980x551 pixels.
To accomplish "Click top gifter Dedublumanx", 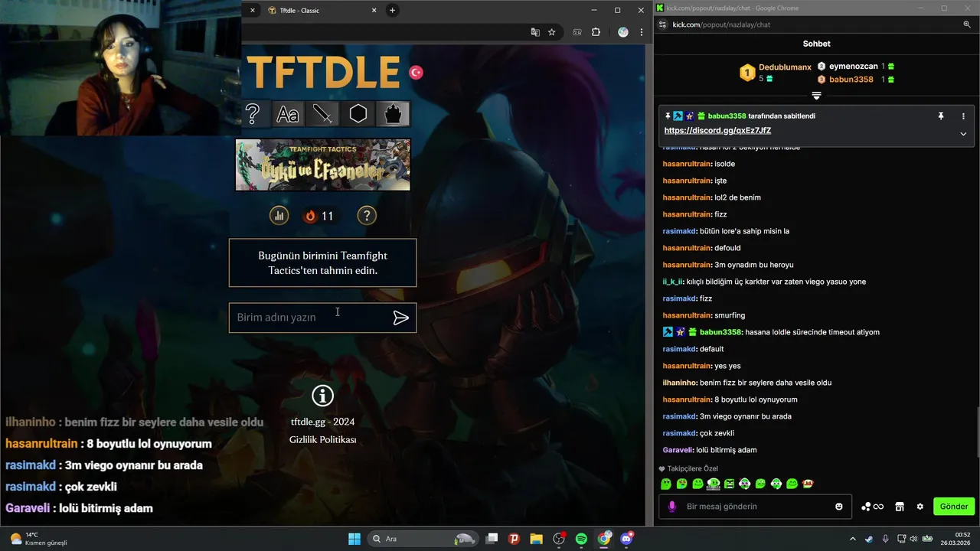I will 785,67.
